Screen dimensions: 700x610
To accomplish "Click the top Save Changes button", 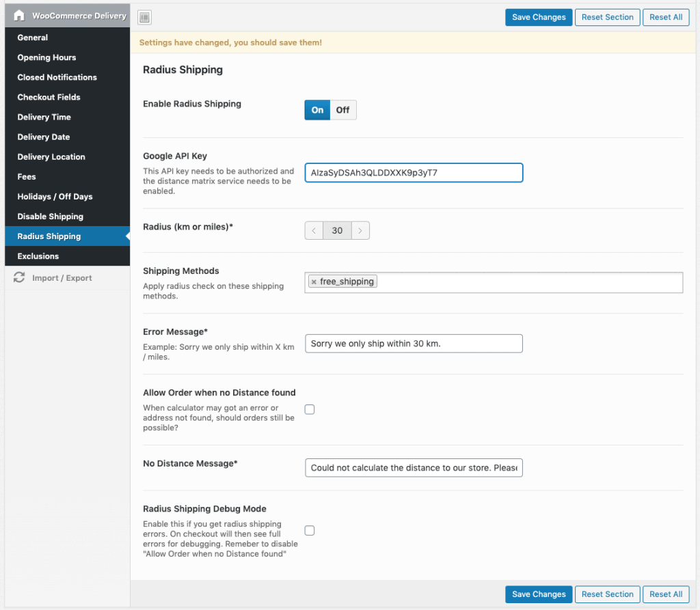I will click(x=539, y=17).
